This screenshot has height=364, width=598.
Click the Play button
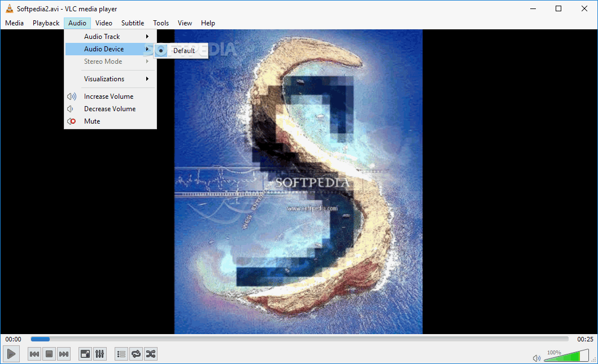tap(11, 354)
